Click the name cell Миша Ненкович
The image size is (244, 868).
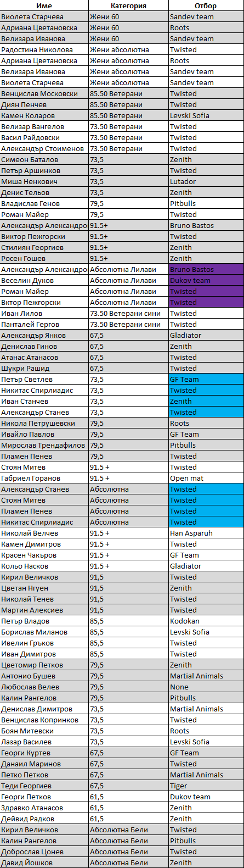[44, 181]
